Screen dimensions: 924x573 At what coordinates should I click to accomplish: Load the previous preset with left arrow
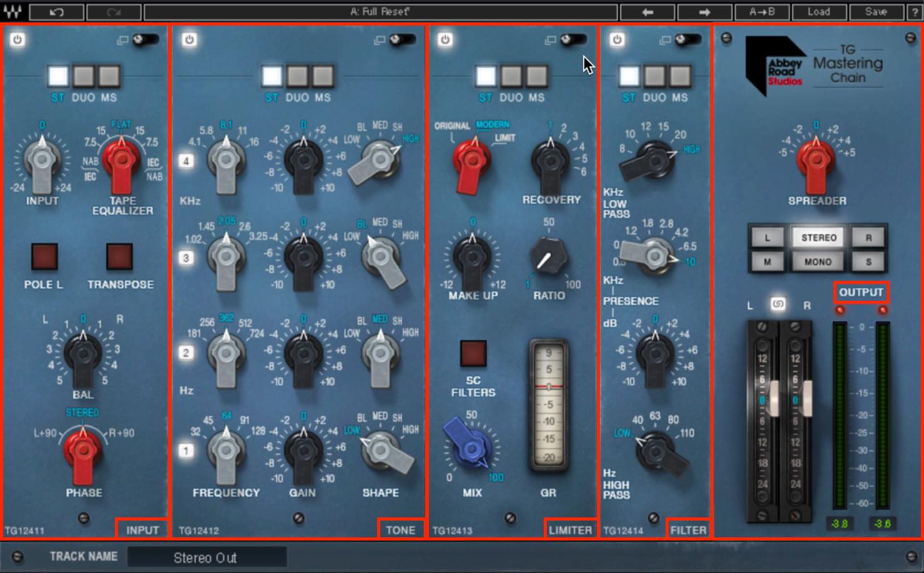coord(647,12)
